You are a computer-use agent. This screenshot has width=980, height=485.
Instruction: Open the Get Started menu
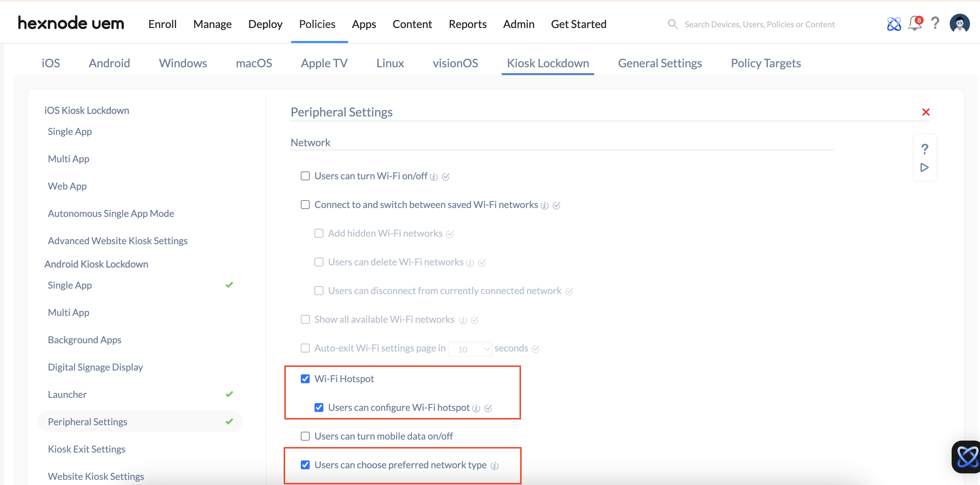click(x=578, y=24)
